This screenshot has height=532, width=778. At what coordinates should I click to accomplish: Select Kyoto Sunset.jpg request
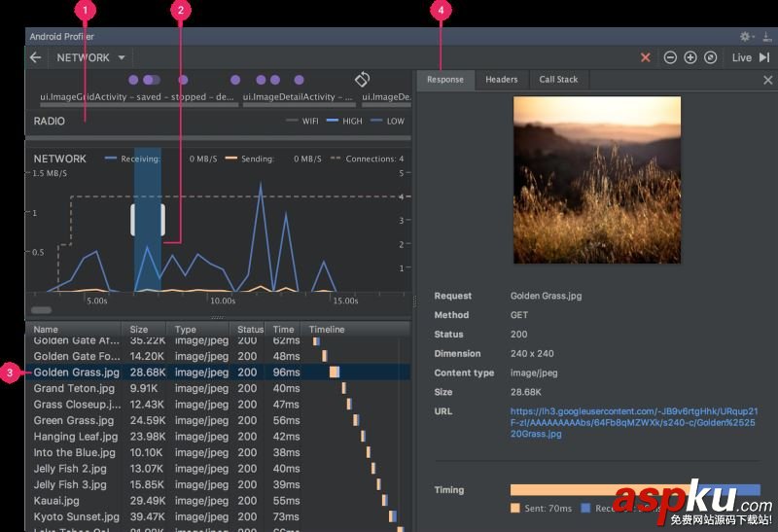tap(218, 516)
